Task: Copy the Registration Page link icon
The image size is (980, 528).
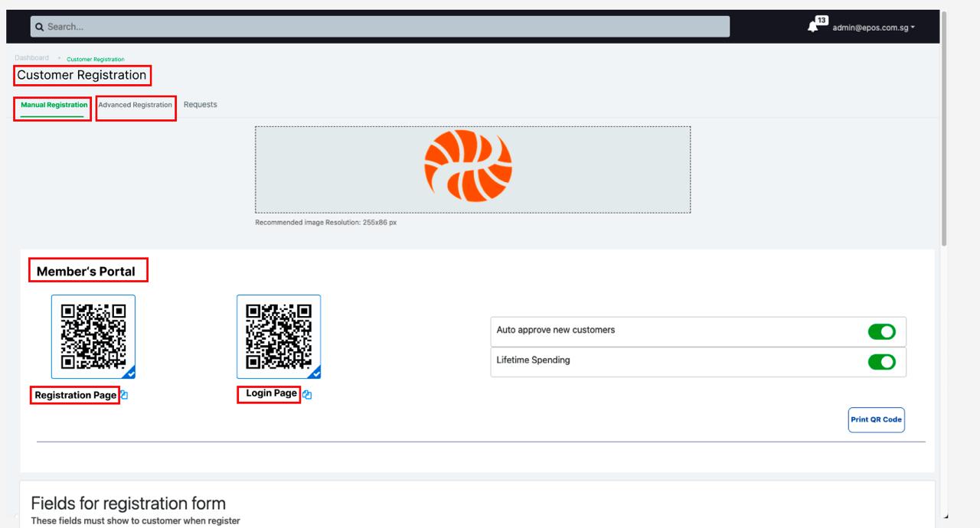Action: click(x=124, y=396)
